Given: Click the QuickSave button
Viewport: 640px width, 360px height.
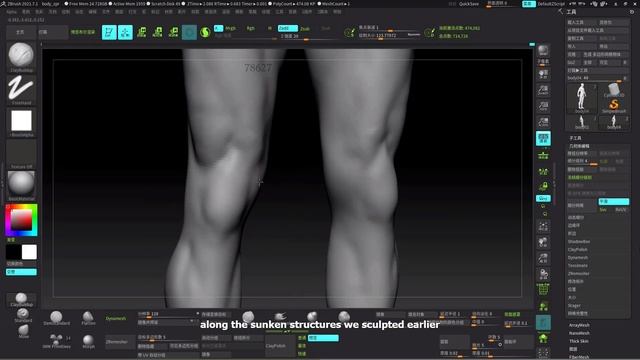Looking at the screenshot, I should tap(469, 4).
